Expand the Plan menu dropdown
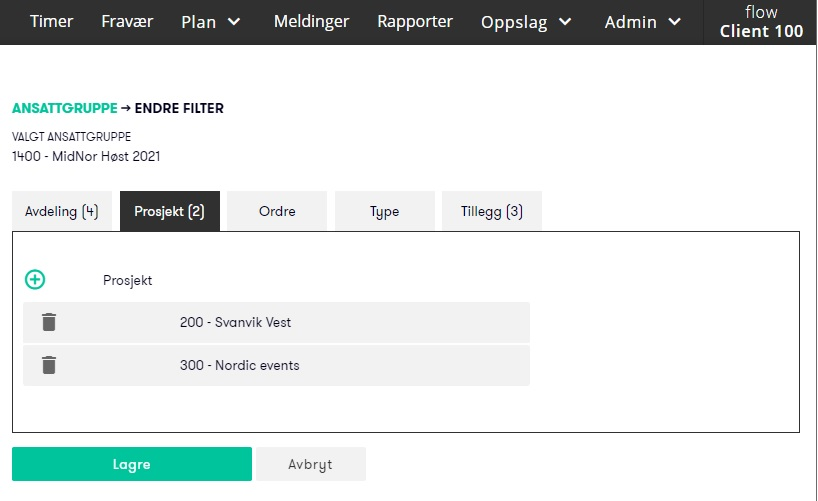This screenshot has height=501, width=818. click(x=211, y=22)
